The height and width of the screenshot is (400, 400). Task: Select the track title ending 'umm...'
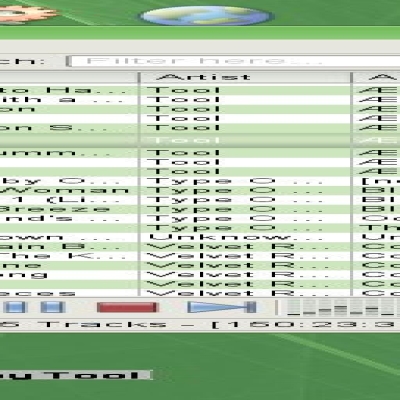pos(55,153)
